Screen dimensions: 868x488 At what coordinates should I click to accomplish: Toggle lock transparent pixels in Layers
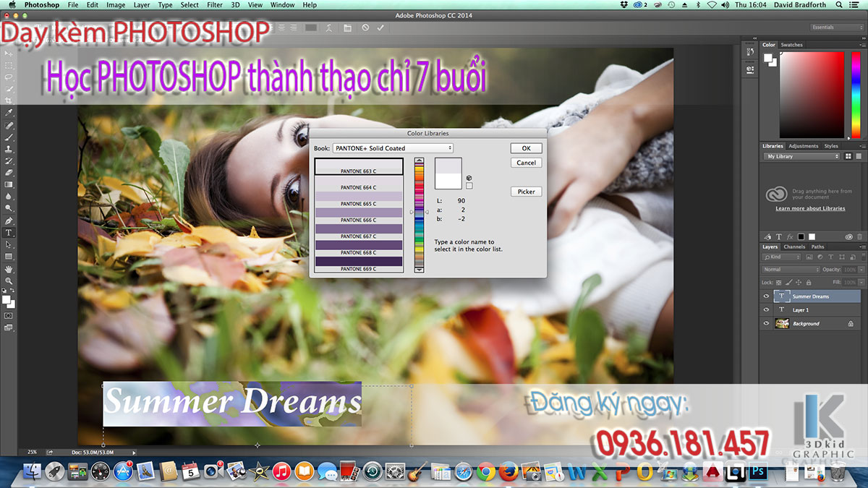tap(778, 282)
